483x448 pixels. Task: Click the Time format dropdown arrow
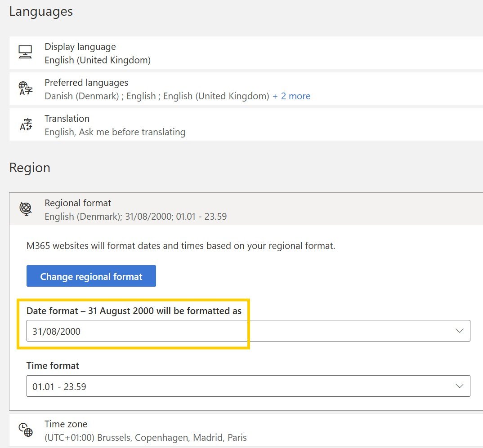(x=459, y=386)
